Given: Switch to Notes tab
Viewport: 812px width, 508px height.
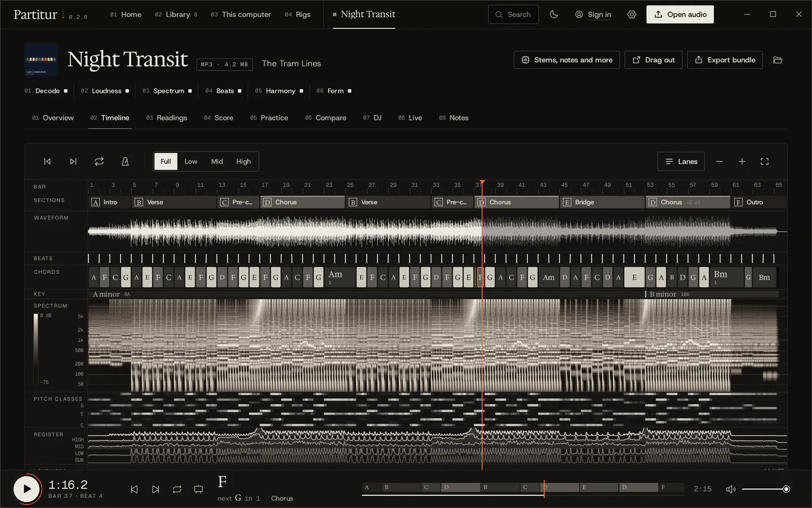Looking at the screenshot, I should pos(453,118).
